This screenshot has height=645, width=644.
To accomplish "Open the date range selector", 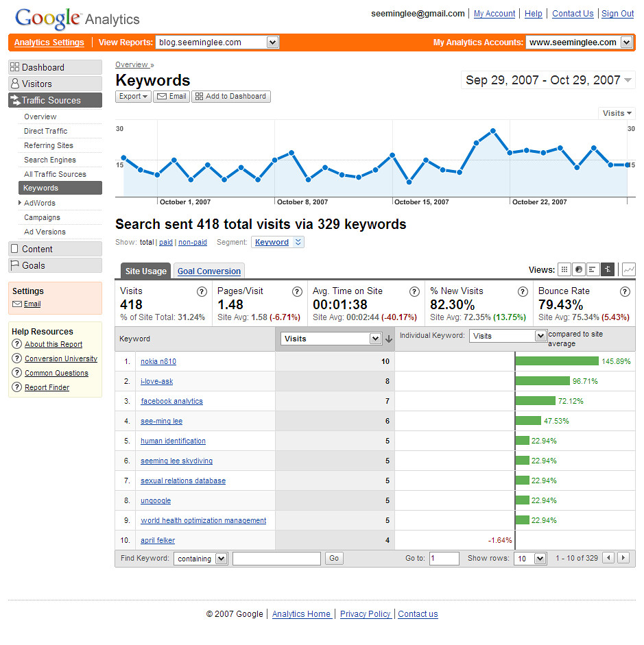I will (x=548, y=80).
